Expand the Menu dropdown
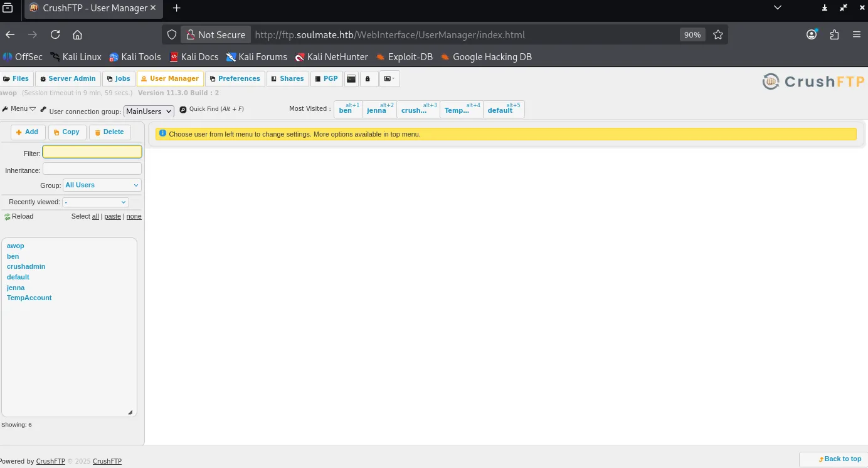 19,108
